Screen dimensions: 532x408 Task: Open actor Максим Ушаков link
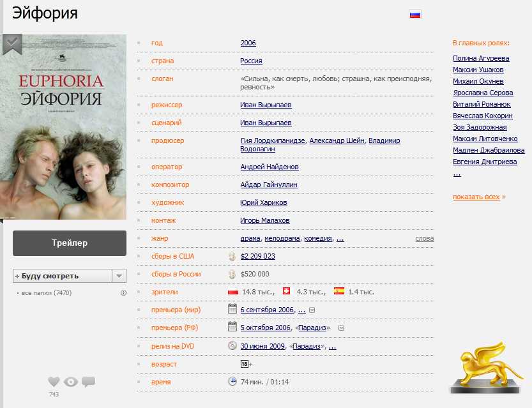(x=478, y=70)
